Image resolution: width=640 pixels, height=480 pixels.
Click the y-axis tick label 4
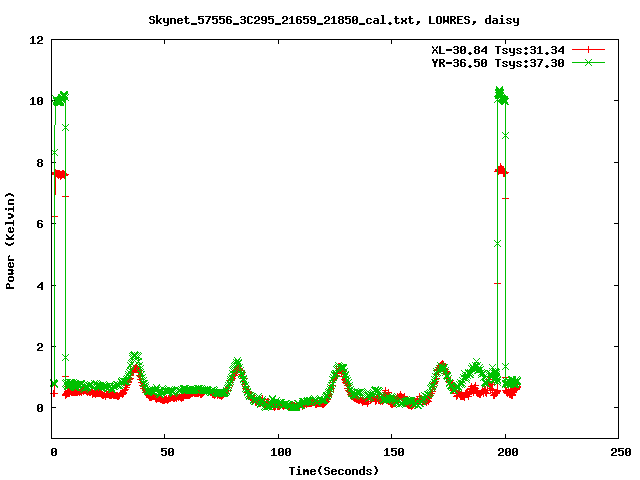pyautogui.click(x=40, y=286)
